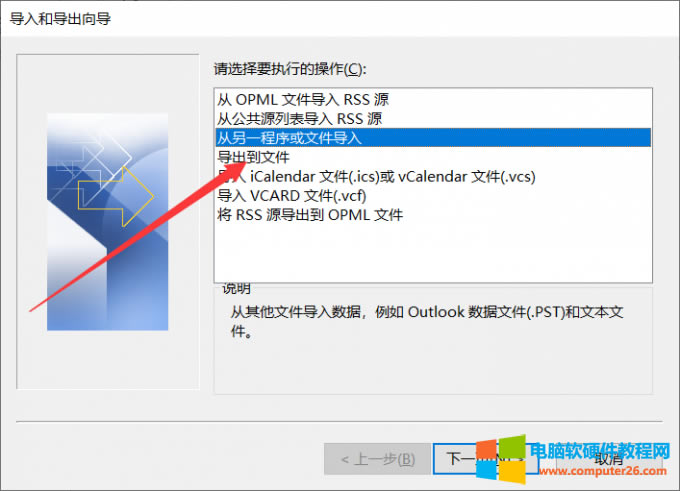Click the '< 上一步(B)' back button
The height and width of the screenshot is (491, 680).
[x=377, y=459]
